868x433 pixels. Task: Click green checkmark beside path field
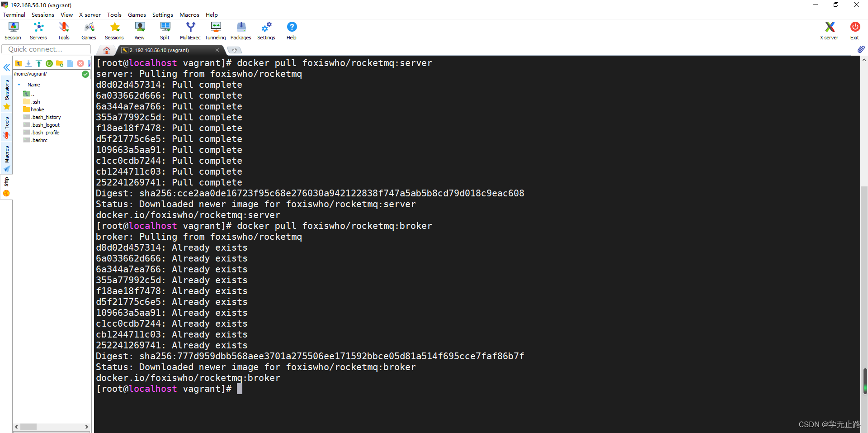coord(85,74)
